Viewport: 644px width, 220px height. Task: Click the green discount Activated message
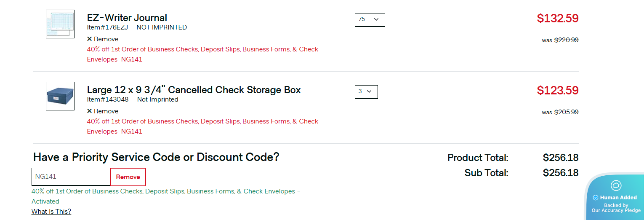coord(165,192)
